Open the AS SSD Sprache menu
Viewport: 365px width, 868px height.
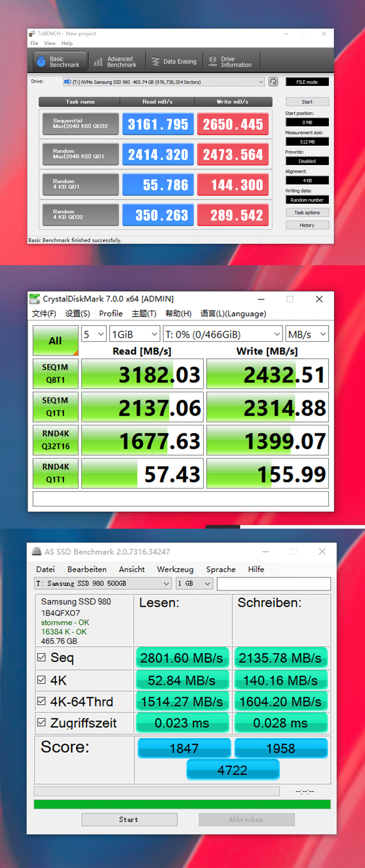(220, 569)
